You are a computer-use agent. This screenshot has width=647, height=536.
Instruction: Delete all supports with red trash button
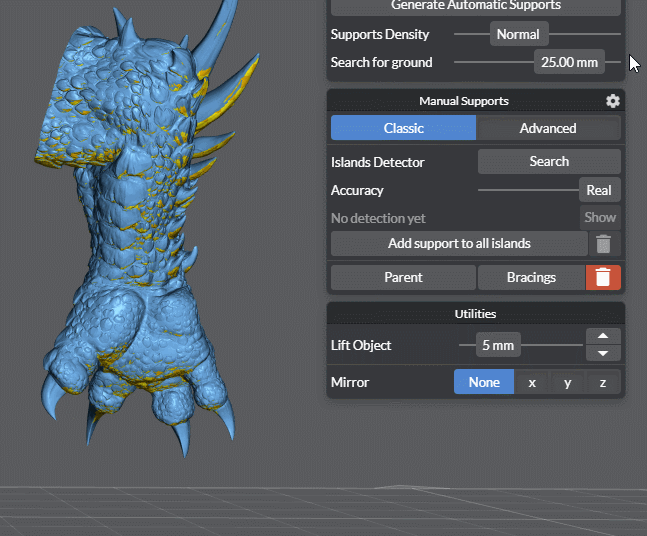(603, 277)
